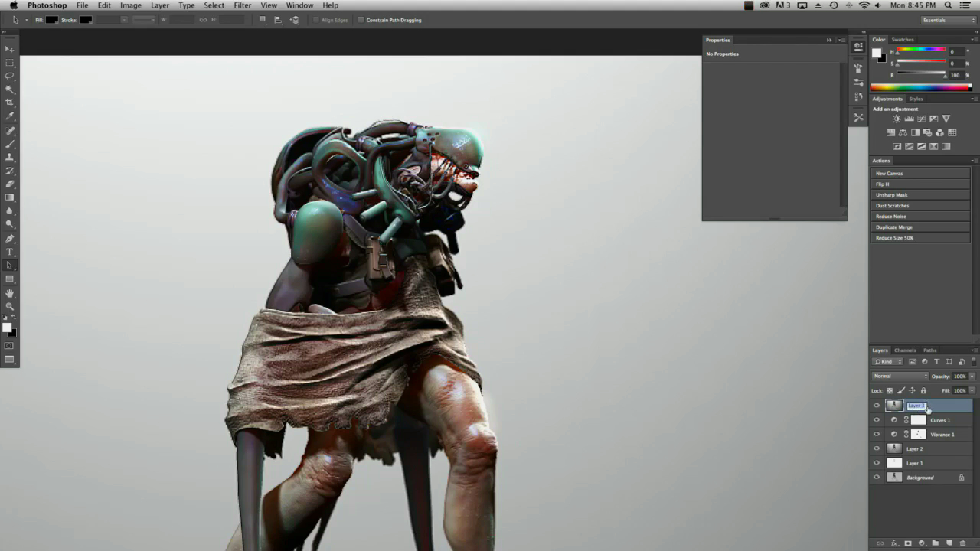Delete layer with trash icon
The height and width of the screenshot is (551, 980).
tap(962, 543)
